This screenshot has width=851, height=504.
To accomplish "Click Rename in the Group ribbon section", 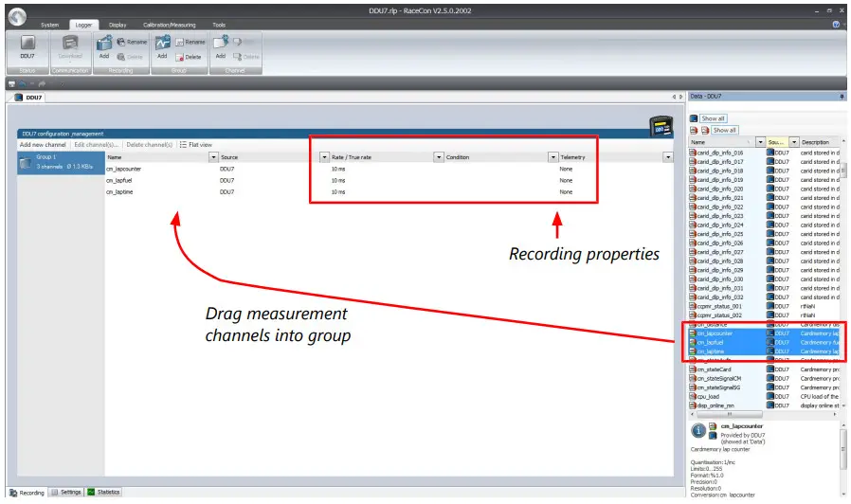I will click(x=190, y=42).
